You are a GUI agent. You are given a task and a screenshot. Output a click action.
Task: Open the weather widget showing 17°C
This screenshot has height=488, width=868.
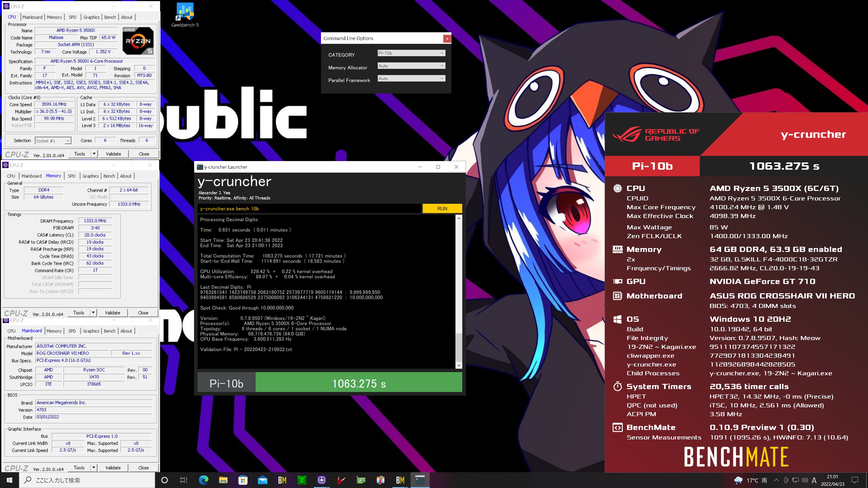click(x=750, y=480)
